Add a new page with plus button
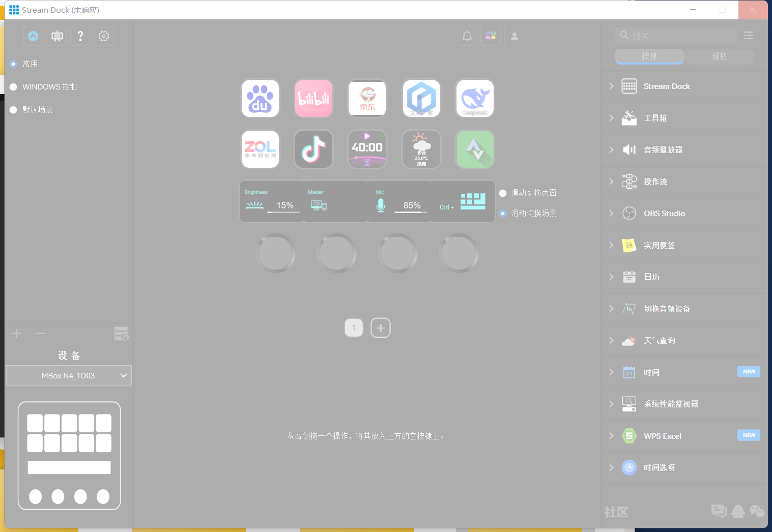 click(x=381, y=328)
